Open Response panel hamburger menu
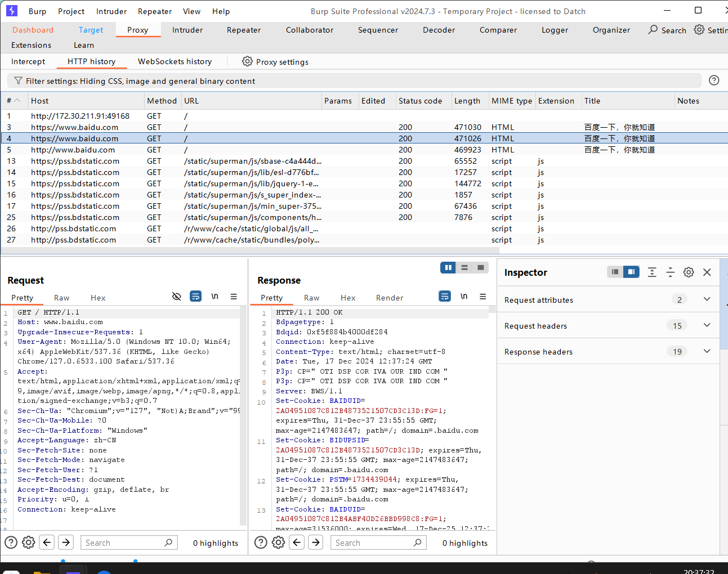Image resolution: width=728 pixels, height=574 pixels. 483,297
